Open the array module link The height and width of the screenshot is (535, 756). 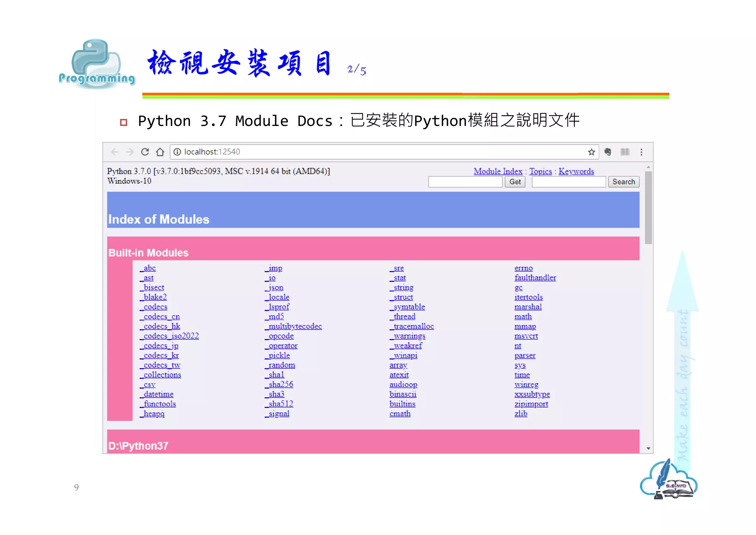pyautogui.click(x=398, y=365)
